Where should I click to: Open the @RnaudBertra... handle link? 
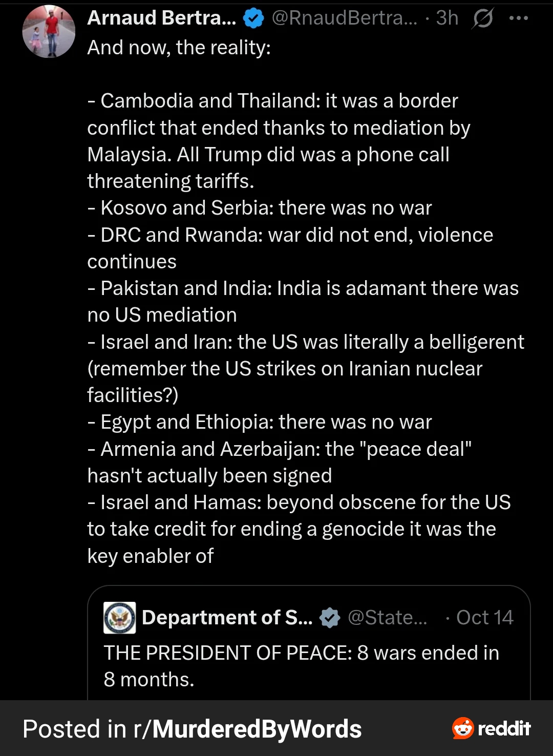pos(345,18)
